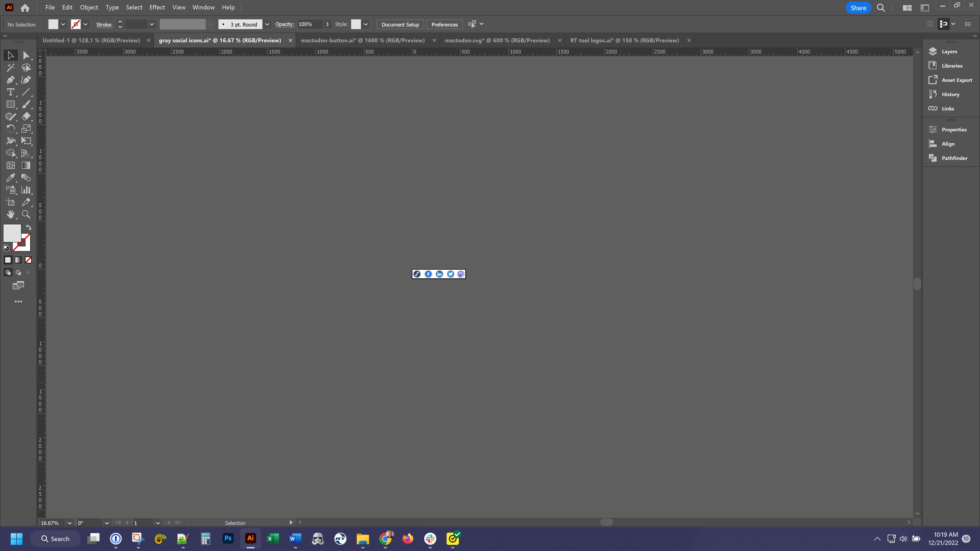Select the Type tool
Viewport: 980px width, 551px height.
point(10,92)
